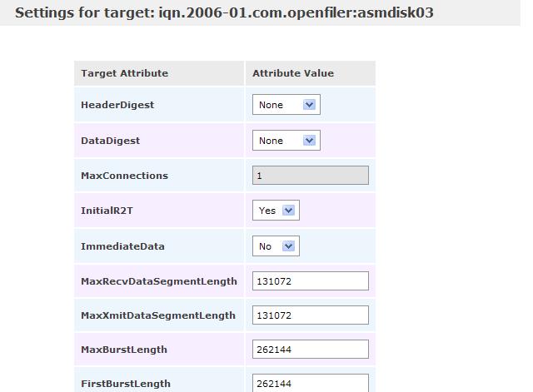Open the InitialR2T Yes/No dropdown
The image size is (533, 392).
(x=276, y=211)
